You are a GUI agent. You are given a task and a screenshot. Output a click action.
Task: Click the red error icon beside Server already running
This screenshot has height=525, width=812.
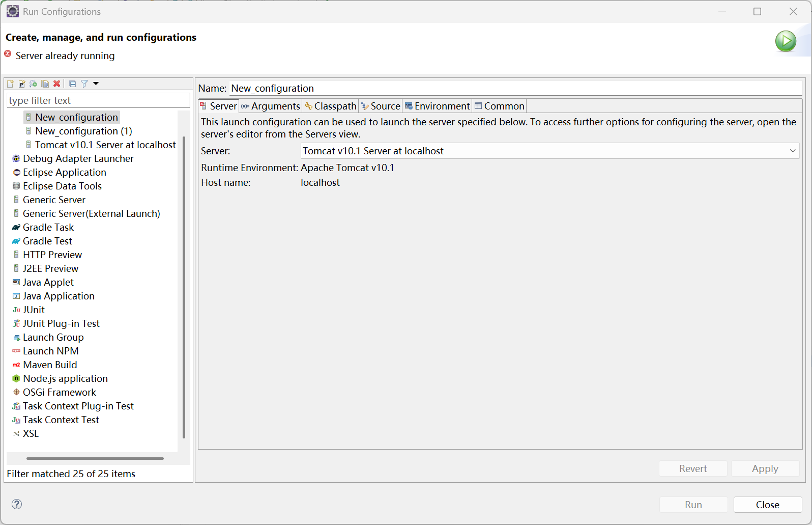(8, 54)
